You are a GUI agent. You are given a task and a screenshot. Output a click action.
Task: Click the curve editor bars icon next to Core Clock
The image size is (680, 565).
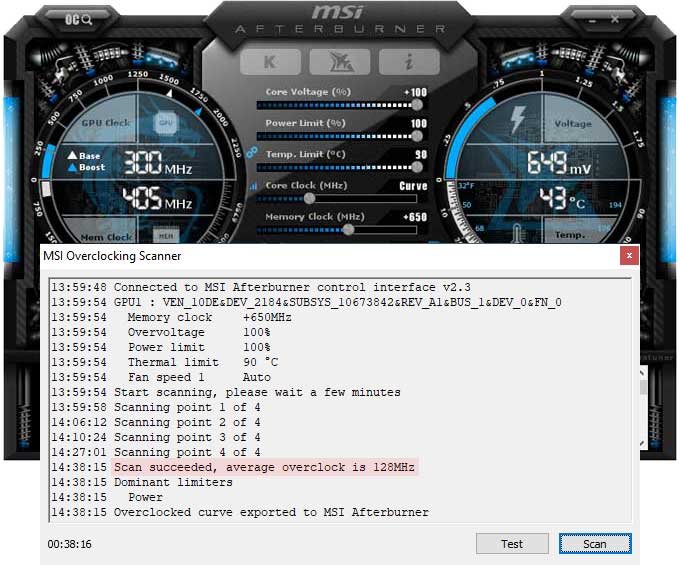point(253,186)
